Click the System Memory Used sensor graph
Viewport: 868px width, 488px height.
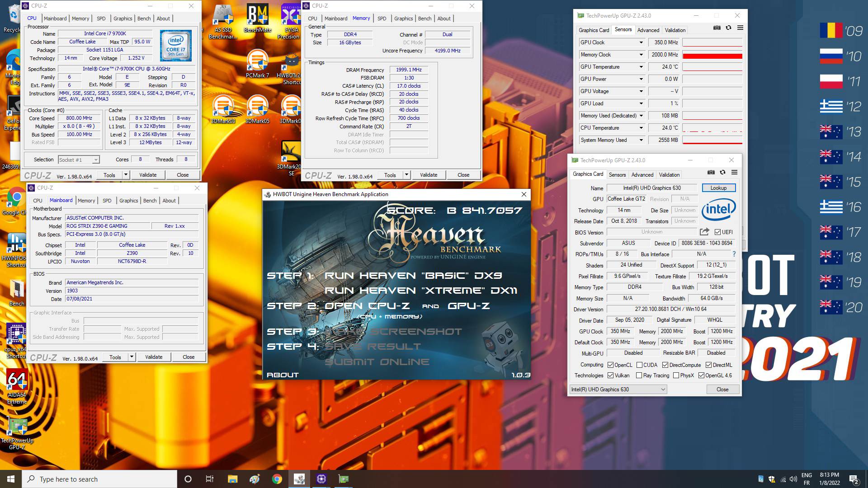(712, 140)
